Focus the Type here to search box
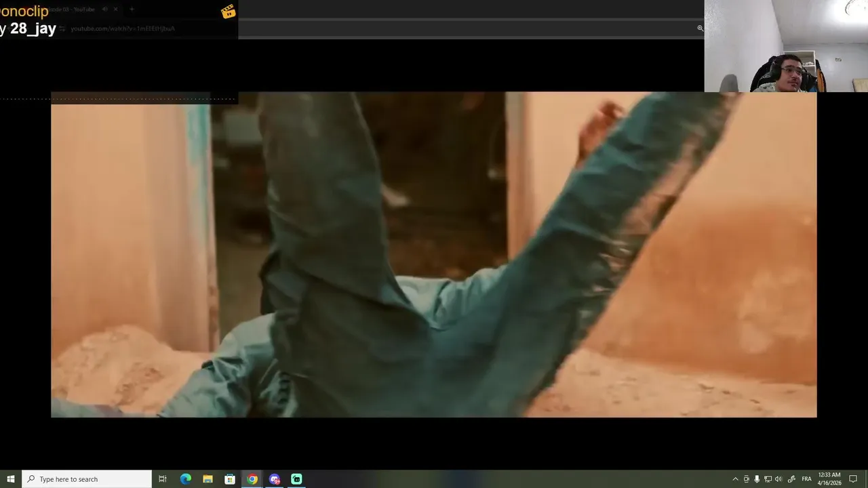 click(87, 479)
